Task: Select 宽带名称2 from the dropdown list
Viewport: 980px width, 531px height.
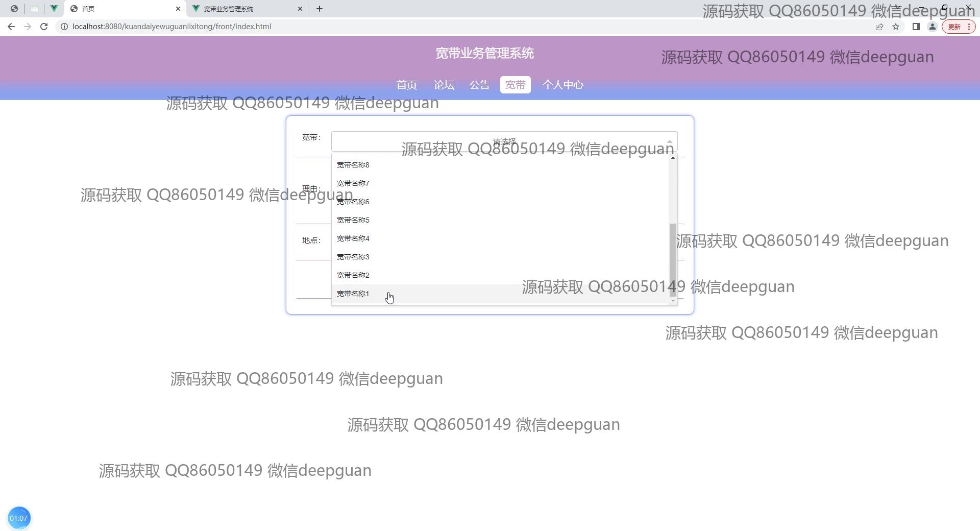Action: point(500,275)
